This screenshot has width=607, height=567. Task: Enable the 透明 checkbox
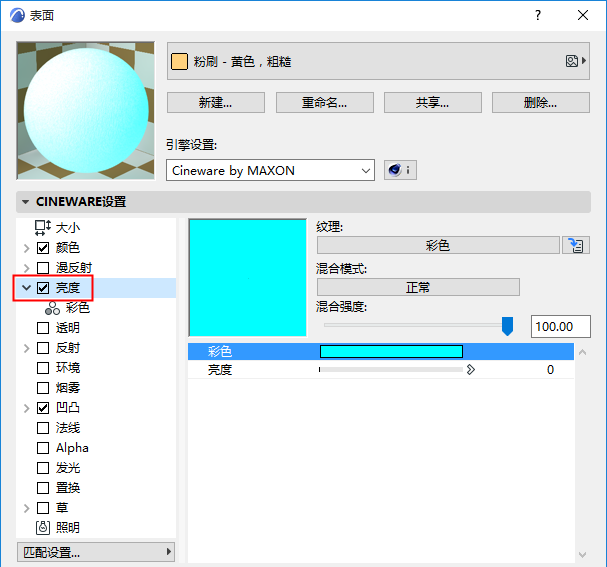(x=43, y=328)
